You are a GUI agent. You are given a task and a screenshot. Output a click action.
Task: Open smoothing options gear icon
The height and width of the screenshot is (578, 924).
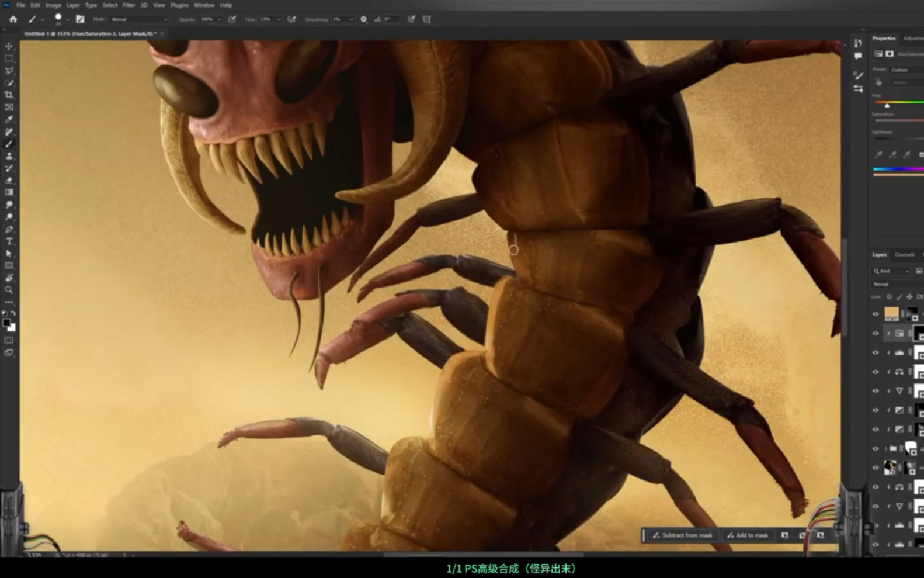pos(363,19)
